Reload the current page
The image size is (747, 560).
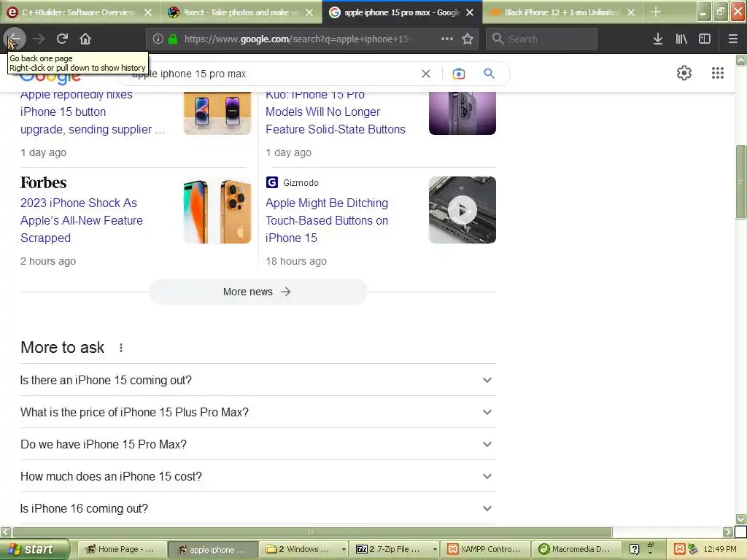coord(62,39)
